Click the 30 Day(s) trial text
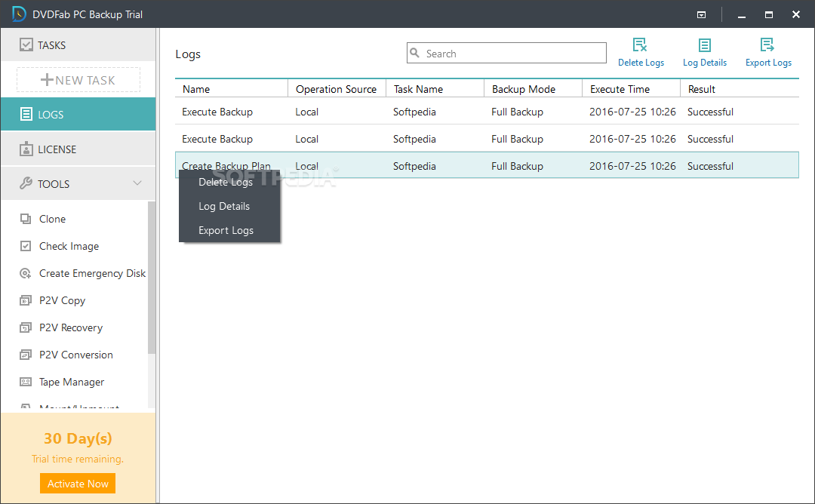This screenshot has width=815, height=504. click(78, 438)
